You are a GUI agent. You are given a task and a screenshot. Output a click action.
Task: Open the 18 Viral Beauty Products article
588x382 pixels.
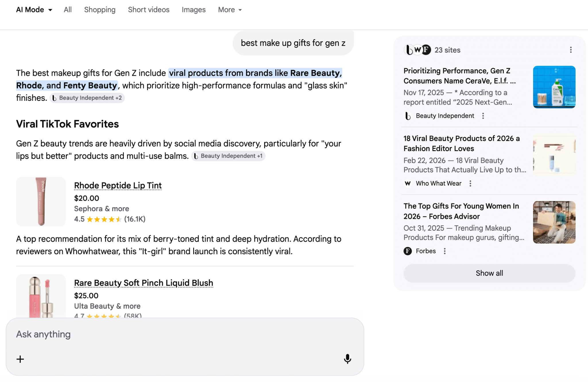(462, 144)
